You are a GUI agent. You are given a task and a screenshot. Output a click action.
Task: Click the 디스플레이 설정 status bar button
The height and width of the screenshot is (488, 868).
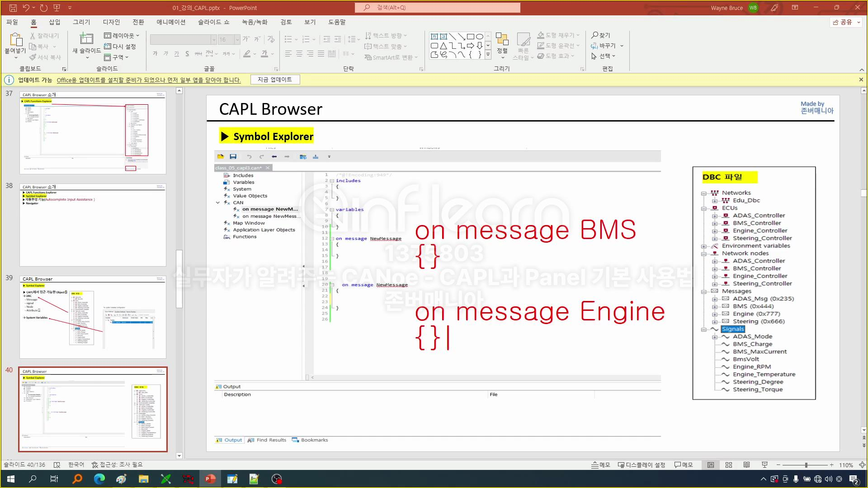coord(641,465)
